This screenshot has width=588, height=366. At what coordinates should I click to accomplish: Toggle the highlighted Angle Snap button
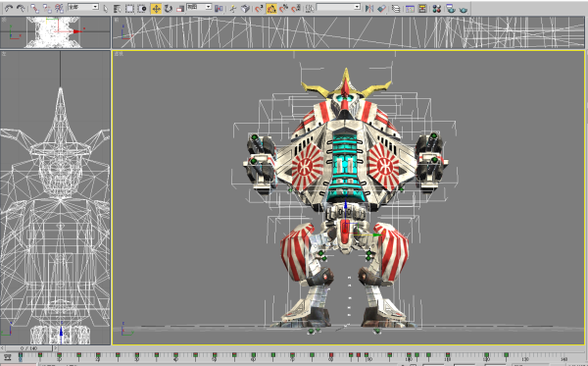point(271,8)
